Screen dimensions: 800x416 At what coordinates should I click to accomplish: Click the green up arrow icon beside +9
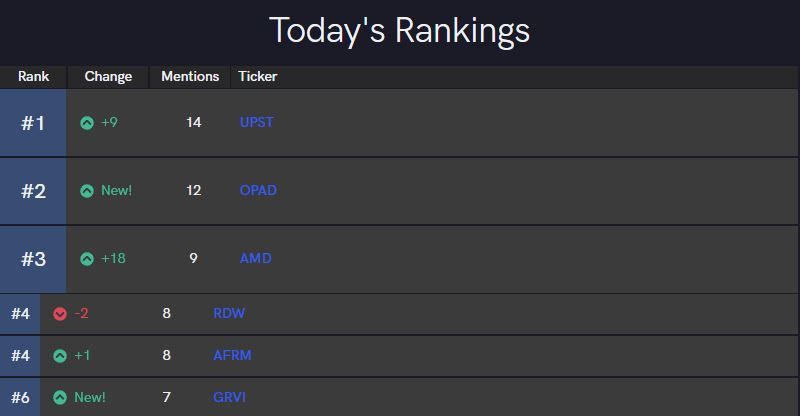[87, 123]
